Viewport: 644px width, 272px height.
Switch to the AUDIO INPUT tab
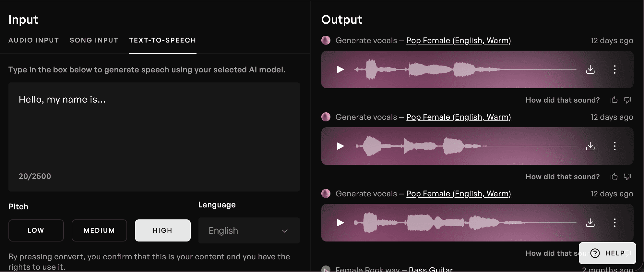coord(34,40)
